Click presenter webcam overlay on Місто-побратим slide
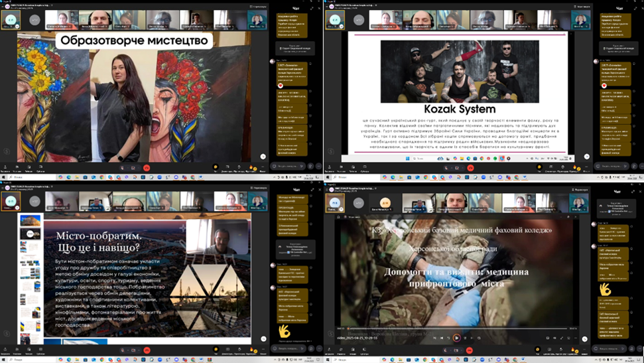This screenshot has height=363, width=644. click(217, 237)
